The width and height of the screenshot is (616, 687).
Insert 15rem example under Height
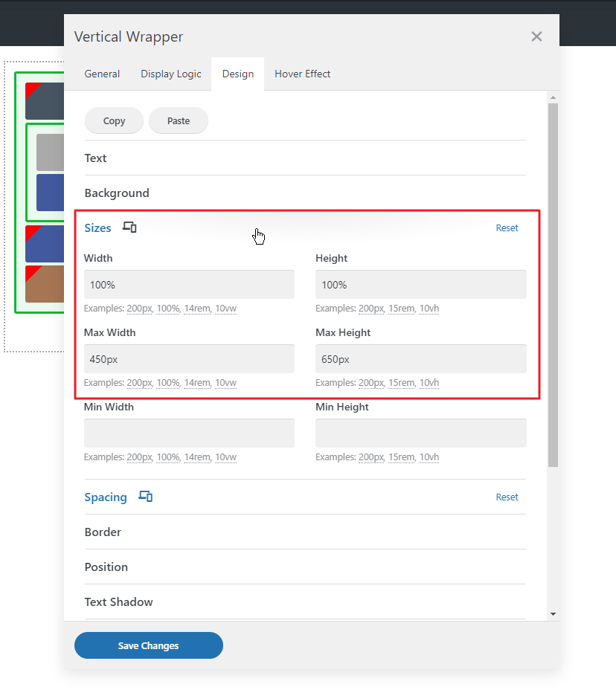[402, 309]
